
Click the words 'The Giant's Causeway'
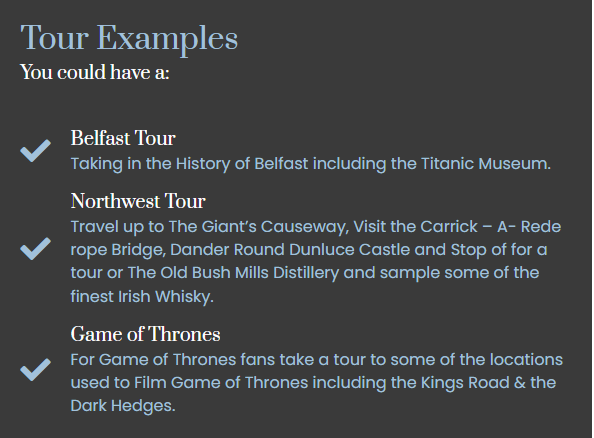pos(258,227)
